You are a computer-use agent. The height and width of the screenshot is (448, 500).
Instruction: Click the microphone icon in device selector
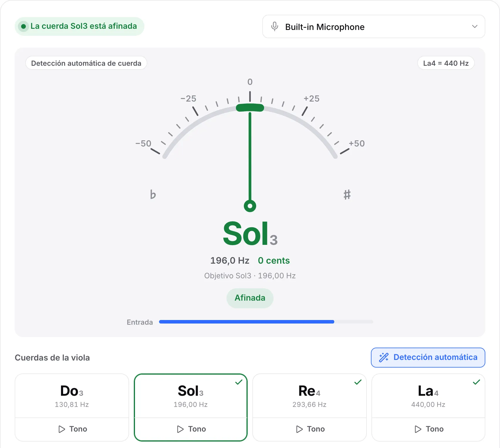[x=274, y=26]
